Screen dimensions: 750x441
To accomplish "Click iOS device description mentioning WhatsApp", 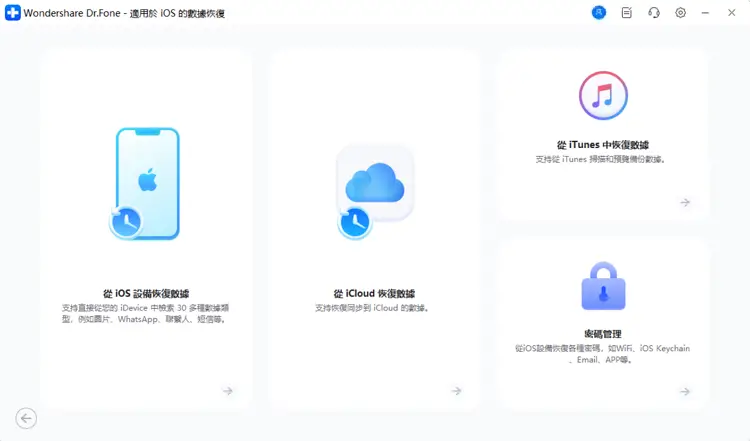I will 145,313.
